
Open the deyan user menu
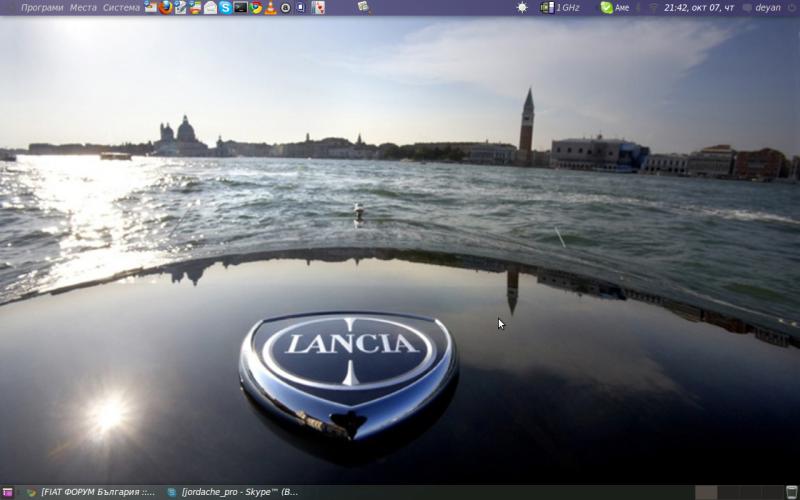click(767, 7)
